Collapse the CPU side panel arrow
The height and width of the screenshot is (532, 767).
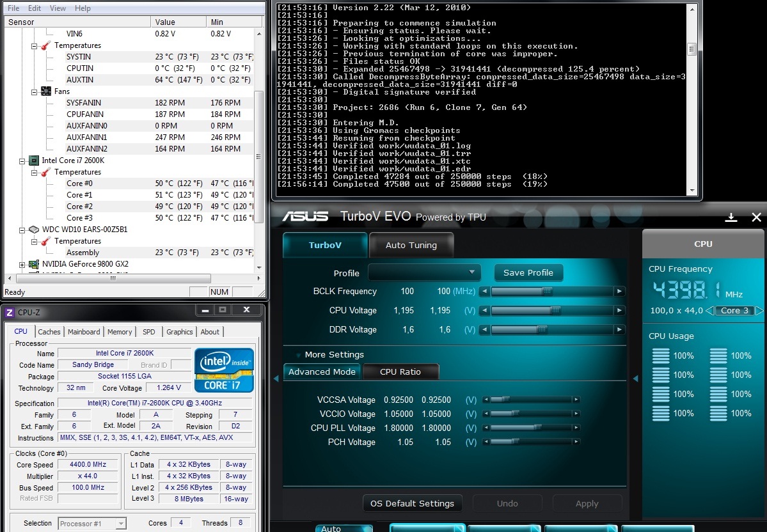coord(635,379)
